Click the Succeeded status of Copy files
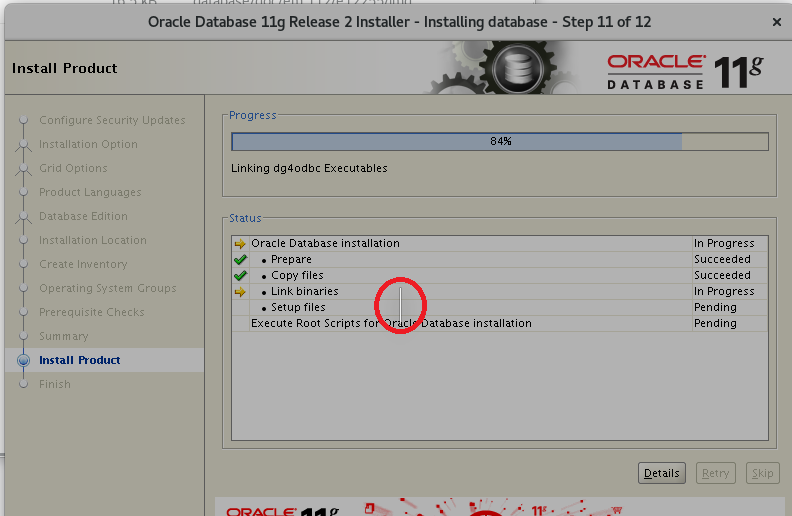 722,275
